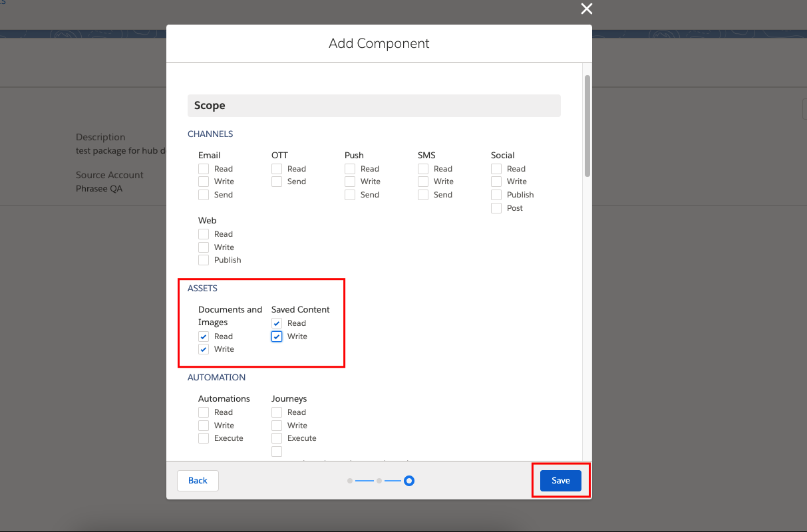Check the Push Write permission
Screen dimensions: 807x532
coord(350,182)
